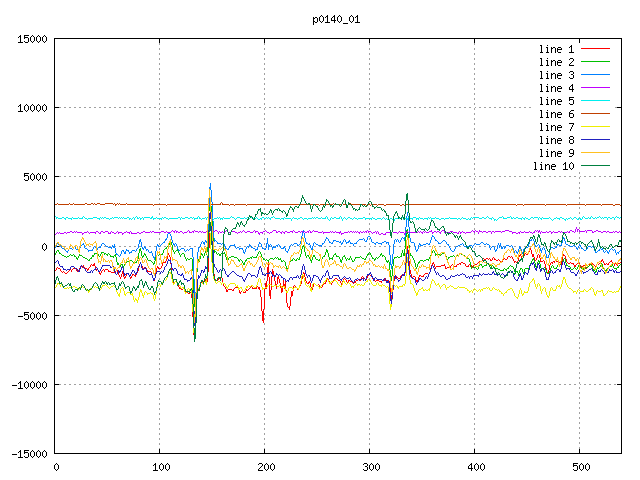The height and width of the screenshot is (480, 640).
Task: Select the line 3 legend entry text
Action: tap(556, 75)
